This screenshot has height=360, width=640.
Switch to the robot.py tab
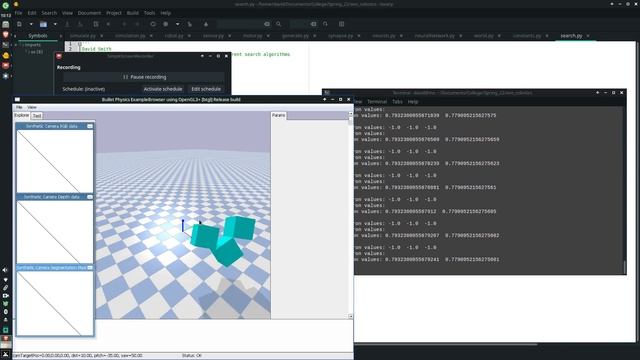pos(174,36)
